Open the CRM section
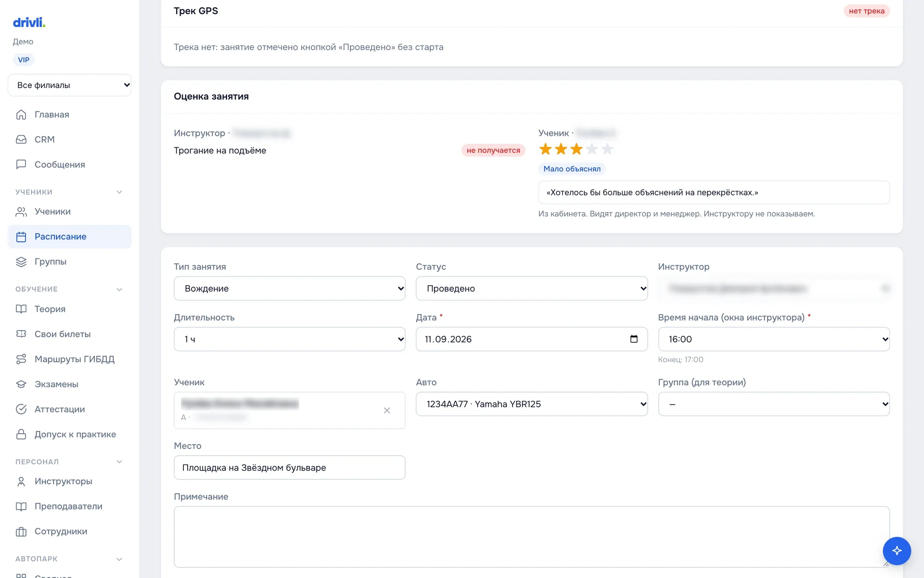 coord(69,140)
